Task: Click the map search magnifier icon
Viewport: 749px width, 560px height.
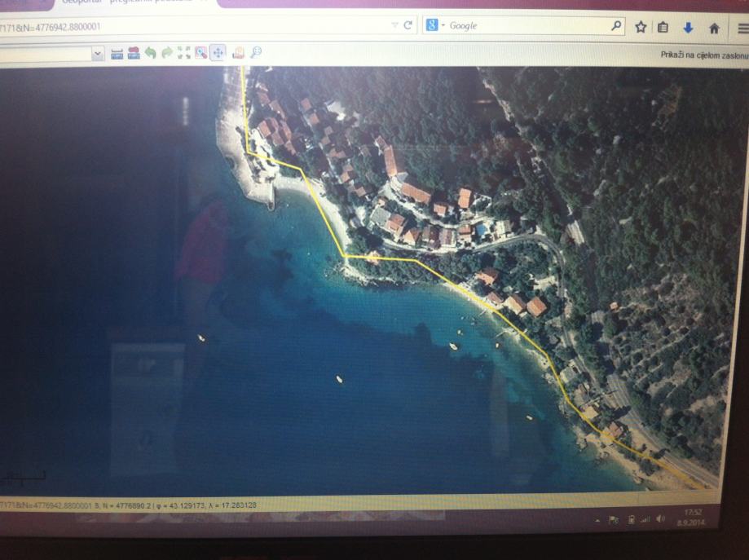Action: 256,52
